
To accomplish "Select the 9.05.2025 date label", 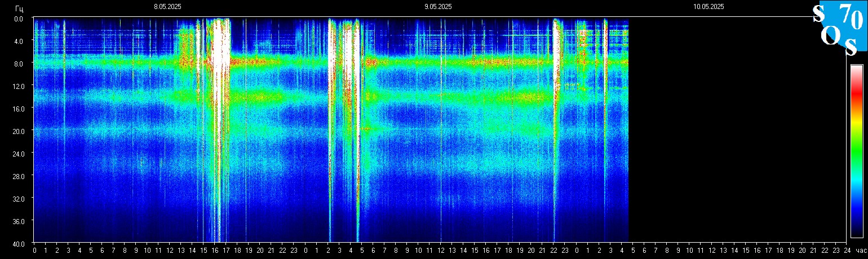I will (438, 7).
